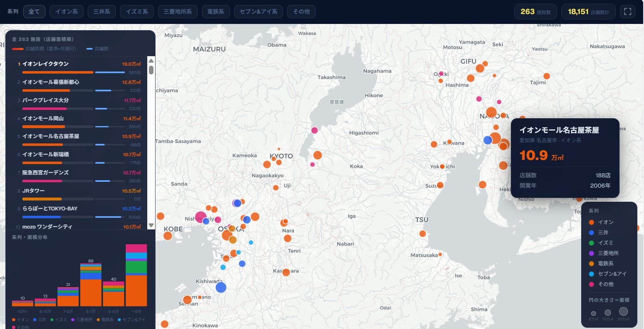Click the 10万+ histogram bar
This screenshot has height=329, width=644.
(x=22, y=303)
